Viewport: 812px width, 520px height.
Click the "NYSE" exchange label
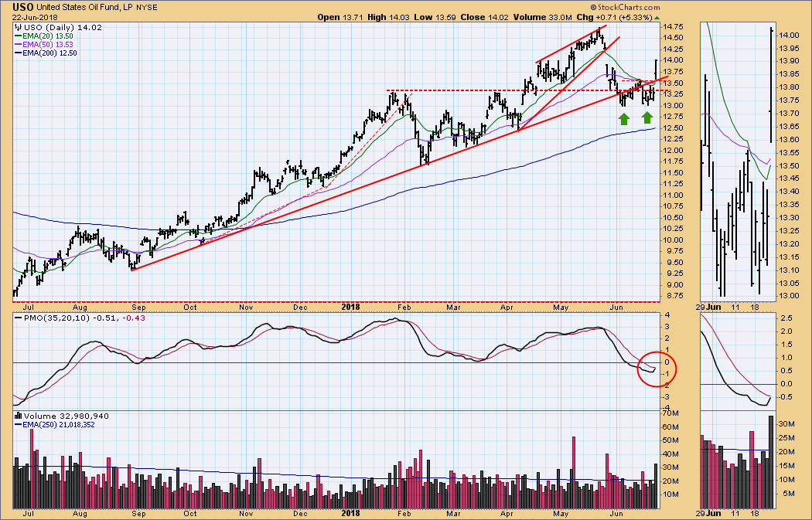(x=147, y=8)
